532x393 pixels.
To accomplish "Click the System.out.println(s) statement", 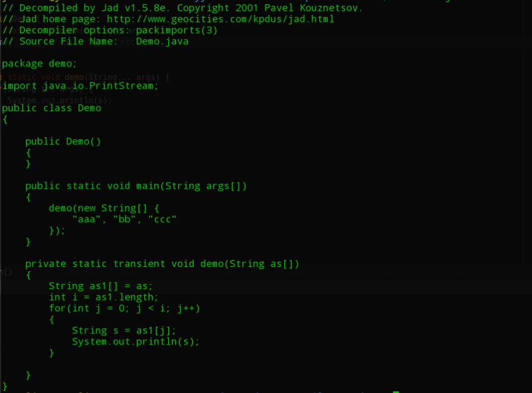I will pyautogui.click(x=136, y=342).
